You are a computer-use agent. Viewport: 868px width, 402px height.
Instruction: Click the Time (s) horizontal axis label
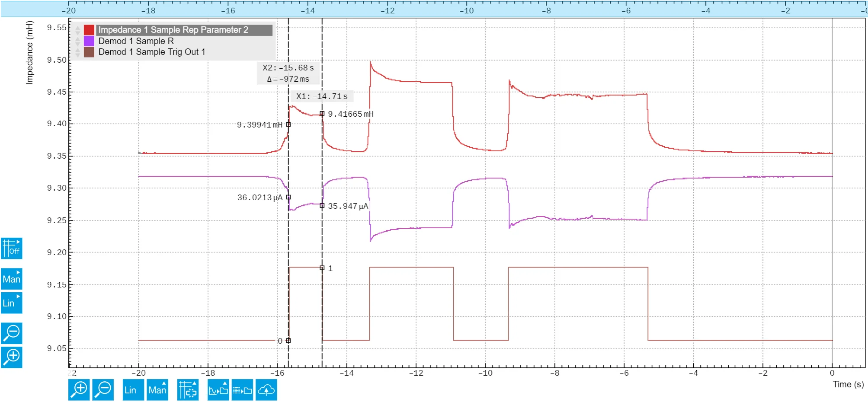click(848, 384)
